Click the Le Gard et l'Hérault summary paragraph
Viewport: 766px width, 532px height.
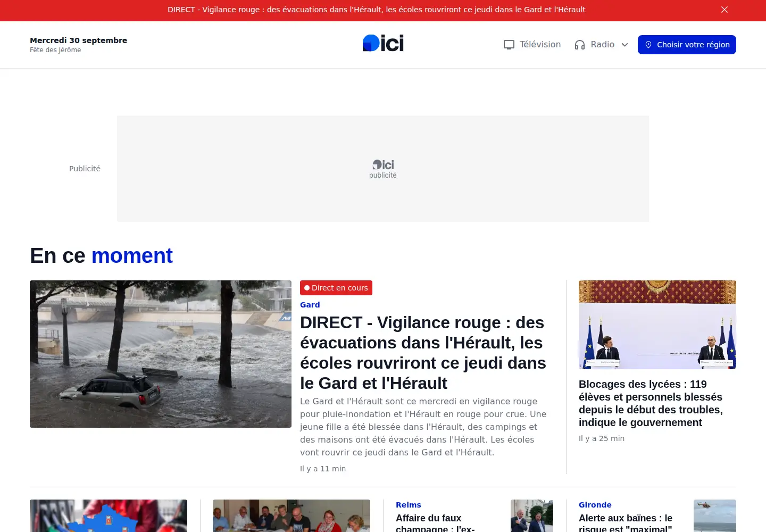click(423, 427)
